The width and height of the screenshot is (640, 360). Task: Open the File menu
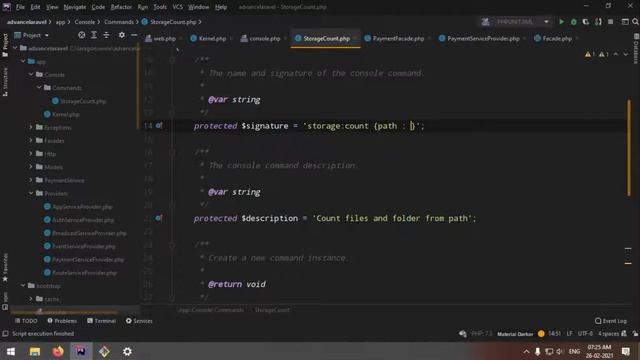coord(20,7)
